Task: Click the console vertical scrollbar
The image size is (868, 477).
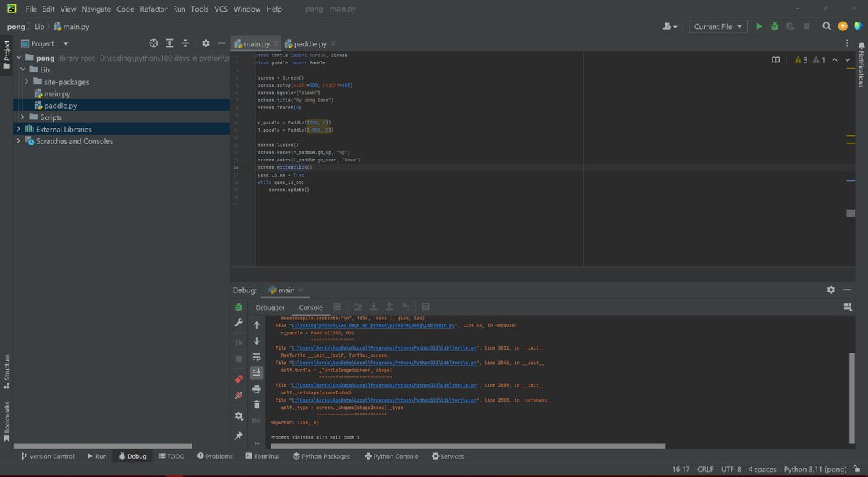Action: (x=851, y=398)
